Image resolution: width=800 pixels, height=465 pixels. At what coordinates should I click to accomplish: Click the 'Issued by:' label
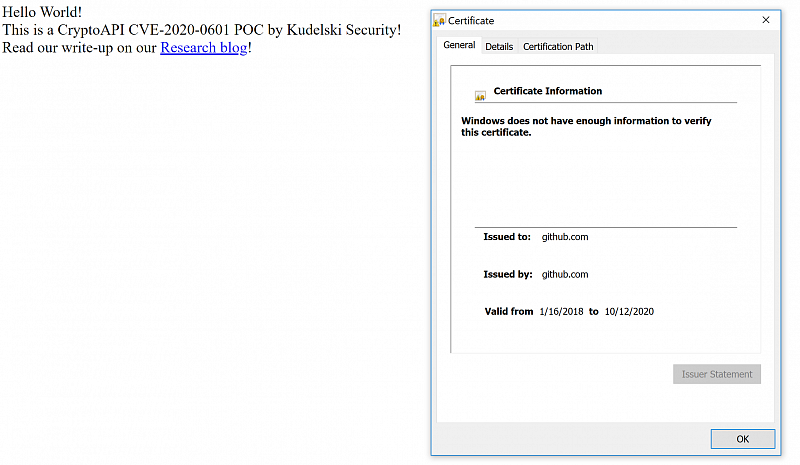click(508, 274)
